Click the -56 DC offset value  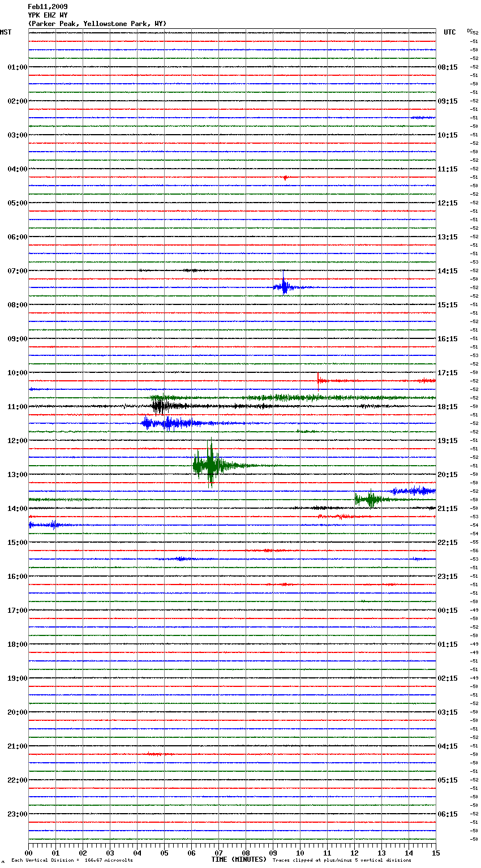[474, 551]
